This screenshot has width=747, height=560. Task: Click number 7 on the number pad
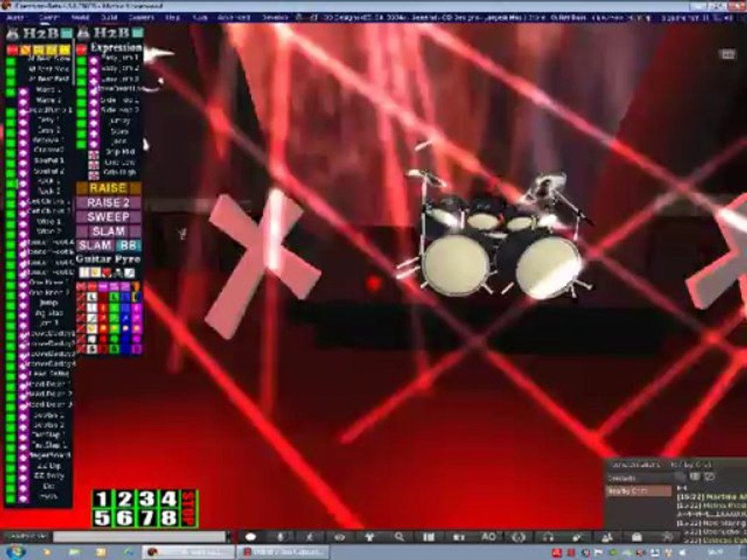(x=147, y=518)
